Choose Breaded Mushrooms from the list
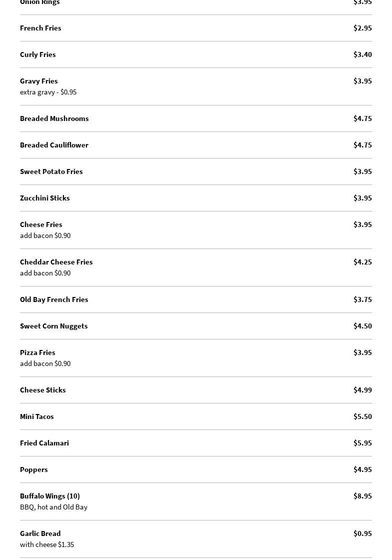 click(54, 118)
